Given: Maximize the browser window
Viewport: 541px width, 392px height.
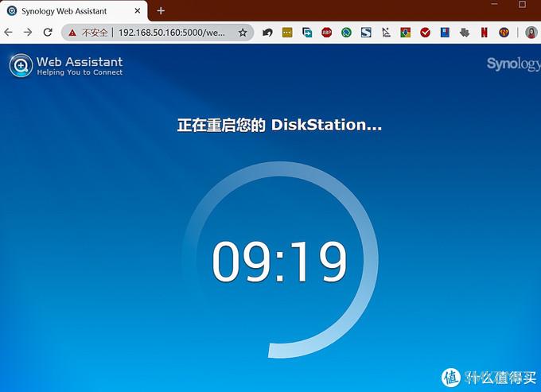Looking at the screenshot, I should (522, 5).
